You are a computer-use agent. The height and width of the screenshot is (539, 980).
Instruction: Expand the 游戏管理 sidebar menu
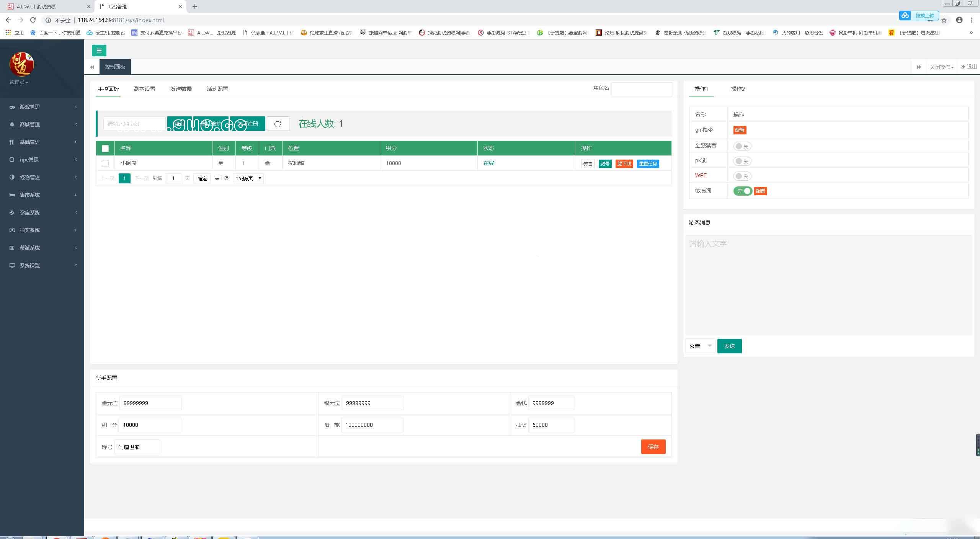42,107
